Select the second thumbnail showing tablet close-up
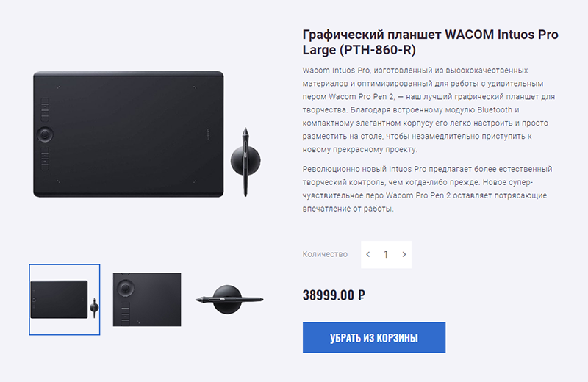The image size is (588, 382). pos(147,300)
